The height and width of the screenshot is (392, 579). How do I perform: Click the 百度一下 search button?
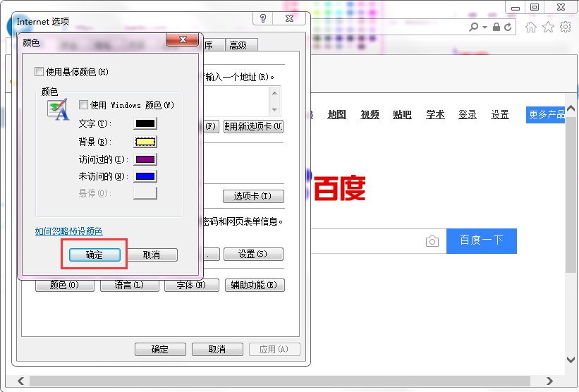[x=482, y=241]
